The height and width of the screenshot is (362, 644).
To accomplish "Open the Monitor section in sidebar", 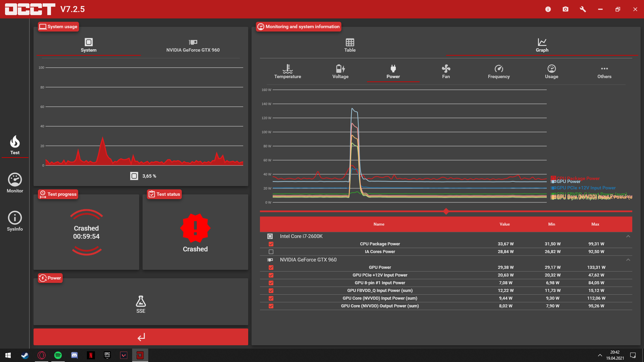I will tap(15, 183).
